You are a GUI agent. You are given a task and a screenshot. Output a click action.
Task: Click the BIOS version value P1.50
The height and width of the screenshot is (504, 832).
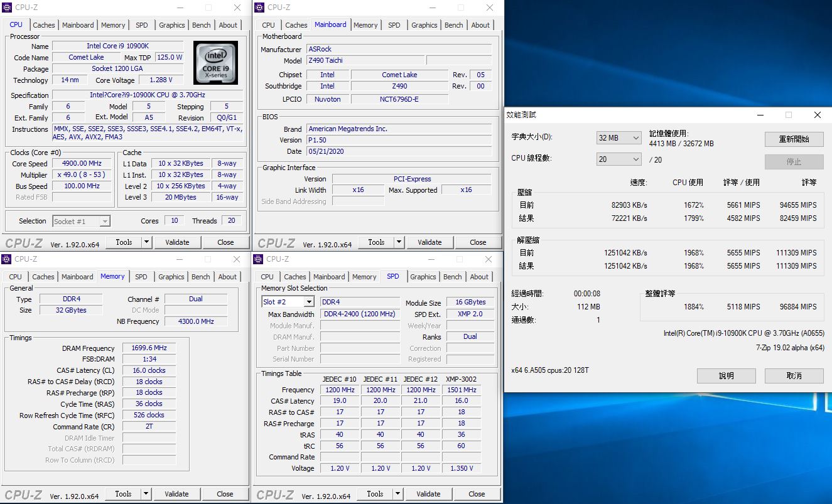pyautogui.click(x=399, y=140)
